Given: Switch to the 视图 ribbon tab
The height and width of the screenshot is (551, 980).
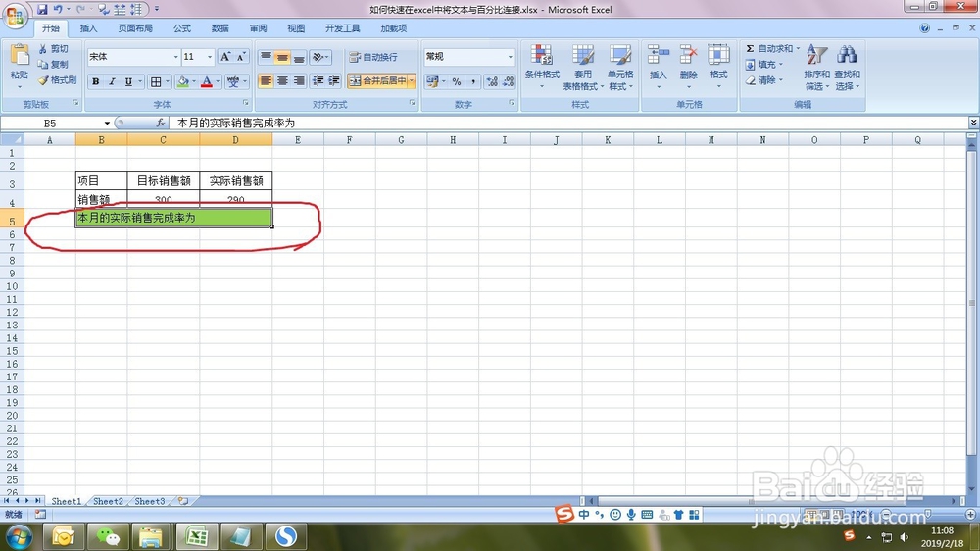Looking at the screenshot, I should [296, 28].
